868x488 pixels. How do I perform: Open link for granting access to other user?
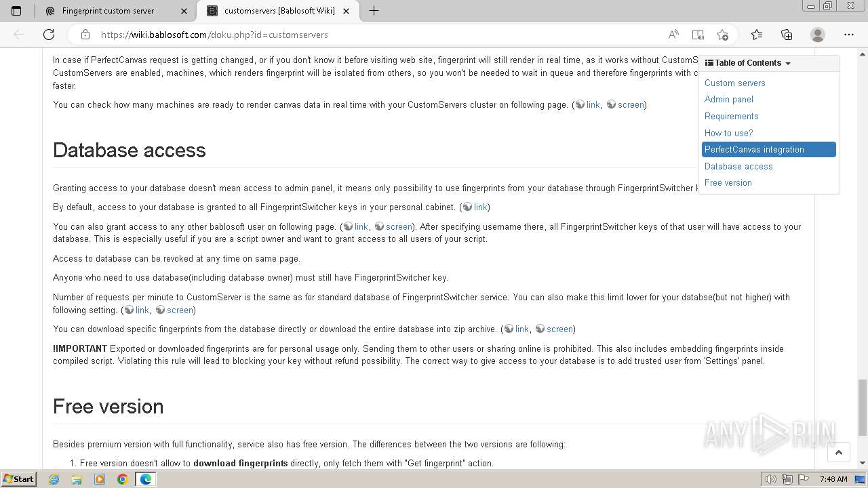(x=361, y=227)
